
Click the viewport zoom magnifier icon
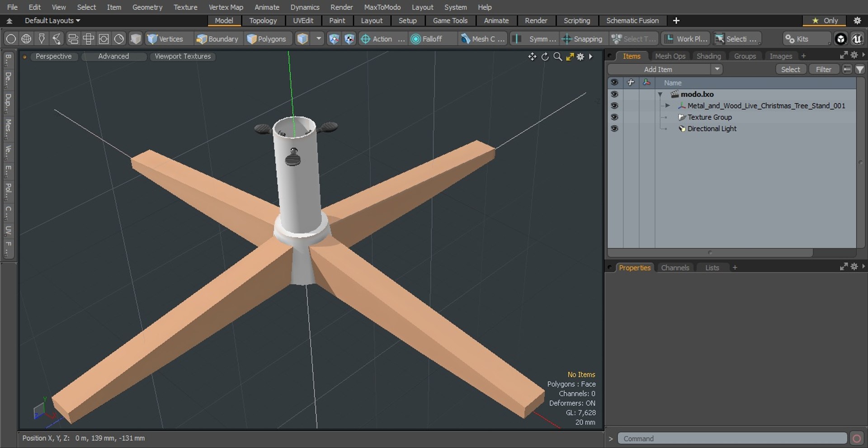coord(558,57)
